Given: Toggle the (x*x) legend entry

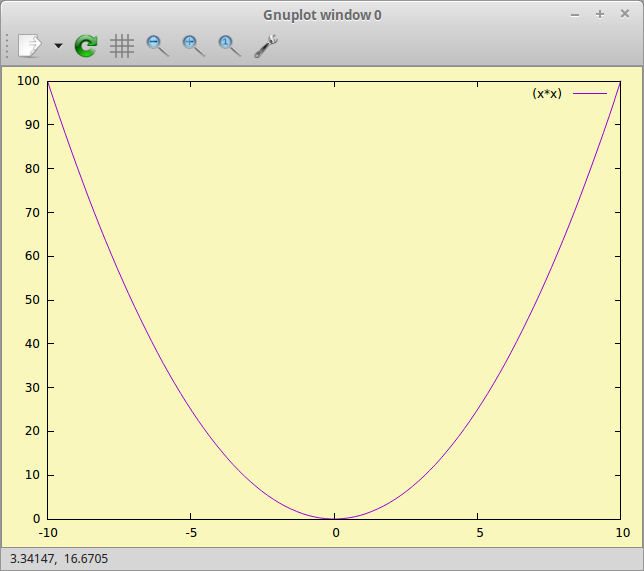Looking at the screenshot, I should tap(547, 93).
